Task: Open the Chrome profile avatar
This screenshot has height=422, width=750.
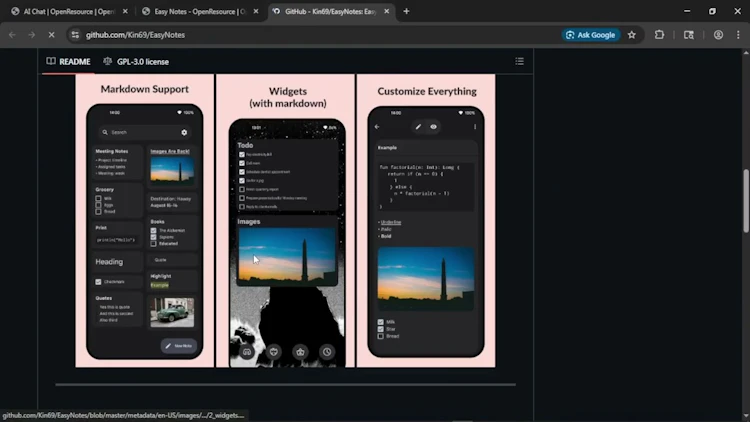Action: (x=718, y=34)
